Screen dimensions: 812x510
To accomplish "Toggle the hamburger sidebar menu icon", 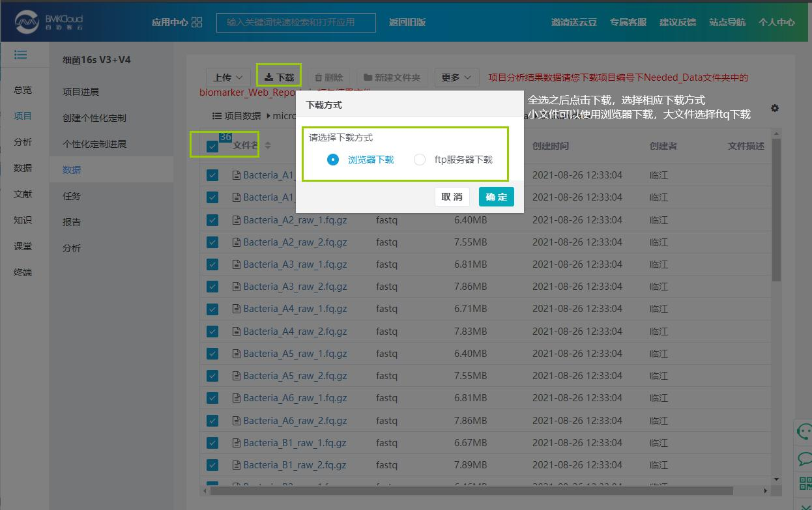I will pyautogui.click(x=21, y=55).
